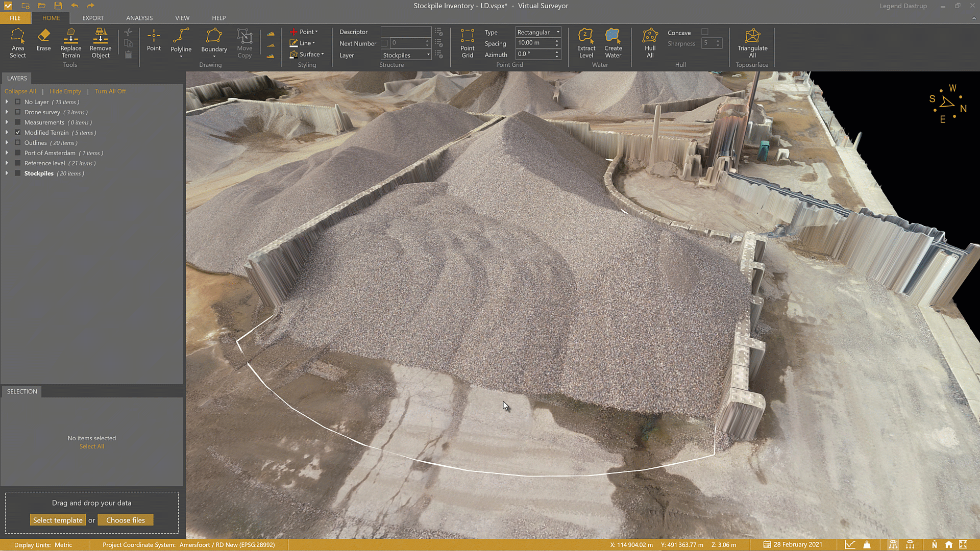
Task: Open the Replace Terrain tool
Action: coord(70,43)
